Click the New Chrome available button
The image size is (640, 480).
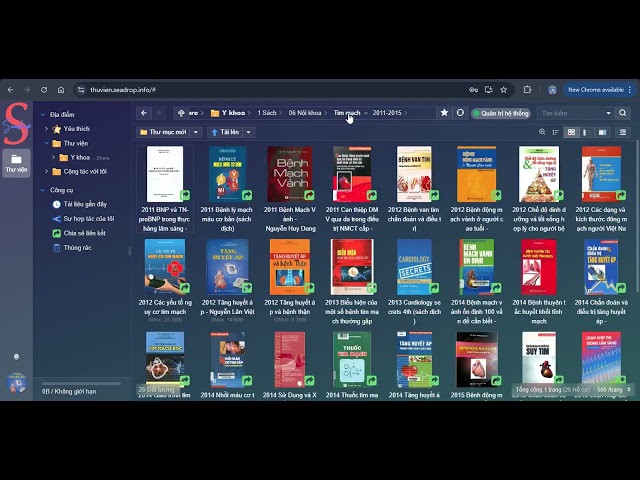[599, 90]
